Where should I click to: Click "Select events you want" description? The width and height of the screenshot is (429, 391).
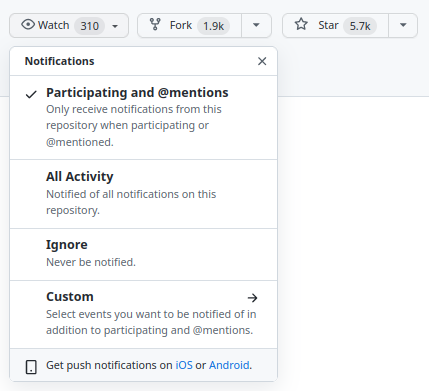point(151,322)
